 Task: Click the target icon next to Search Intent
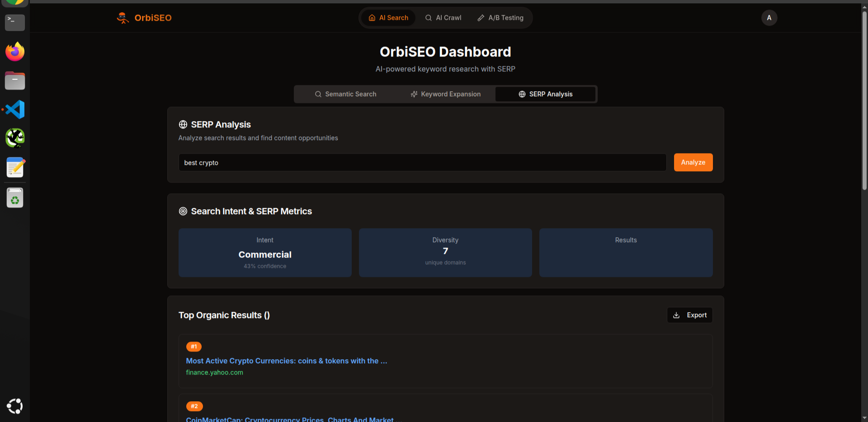(183, 211)
